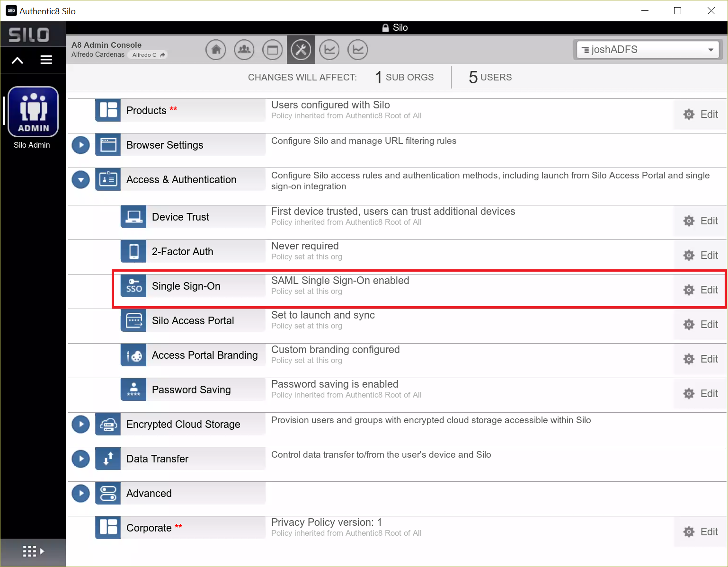The width and height of the screenshot is (728, 567).
Task: Open the first chart reports icon
Action: pos(329,50)
